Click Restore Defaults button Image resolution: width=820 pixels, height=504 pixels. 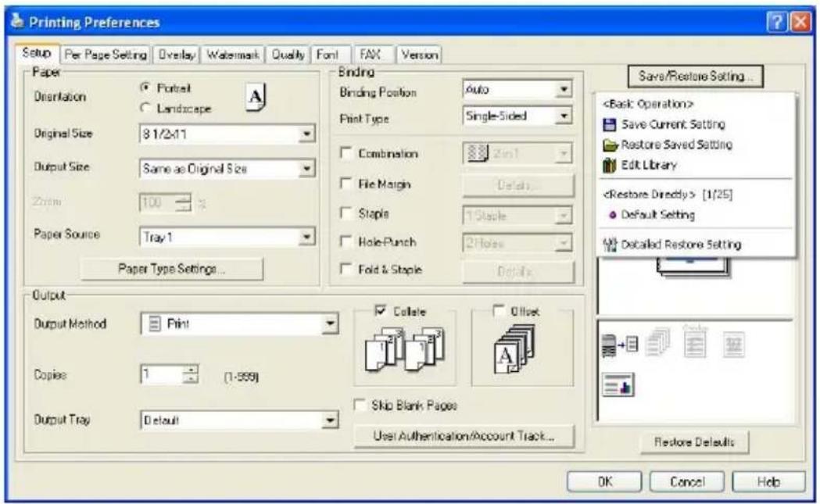point(694,442)
